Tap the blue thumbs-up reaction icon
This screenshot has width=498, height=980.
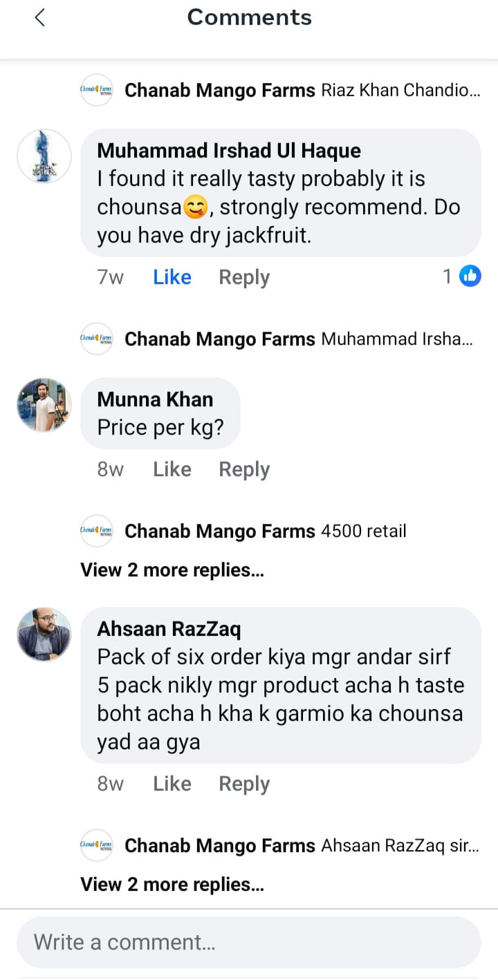click(x=470, y=277)
